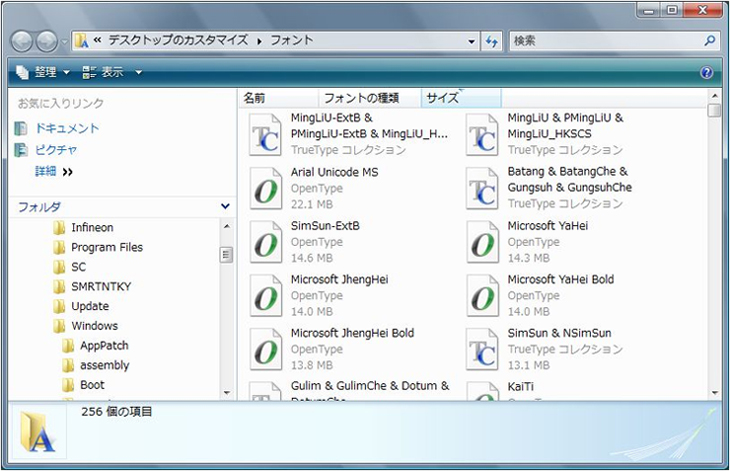Open the ピクチャ favorite link
The image size is (730, 471).
(x=56, y=150)
